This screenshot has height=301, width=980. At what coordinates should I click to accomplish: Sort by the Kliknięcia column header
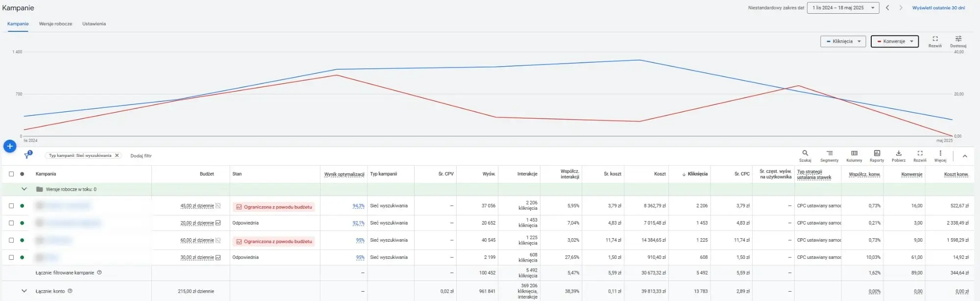[697, 174]
